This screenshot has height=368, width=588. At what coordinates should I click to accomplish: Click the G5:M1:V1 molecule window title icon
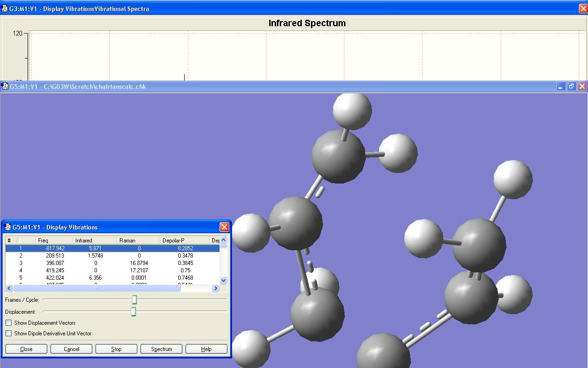(x=5, y=86)
